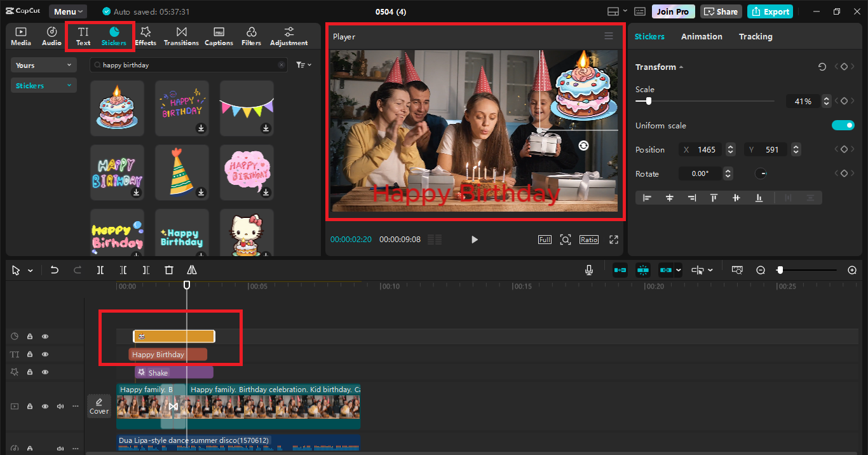
Task: Open the Menu dropdown
Action: coord(68,11)
